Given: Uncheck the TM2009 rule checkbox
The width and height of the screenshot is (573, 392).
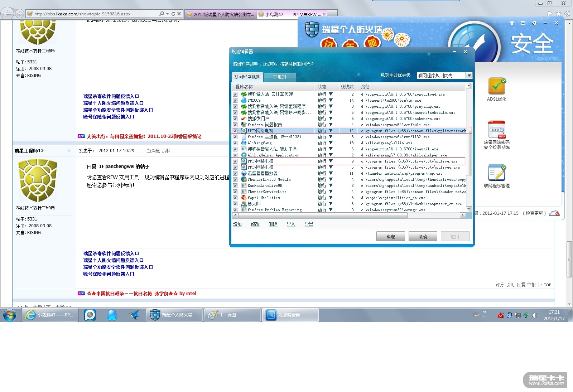Looking at the screenshot, I should coord(235,101).
